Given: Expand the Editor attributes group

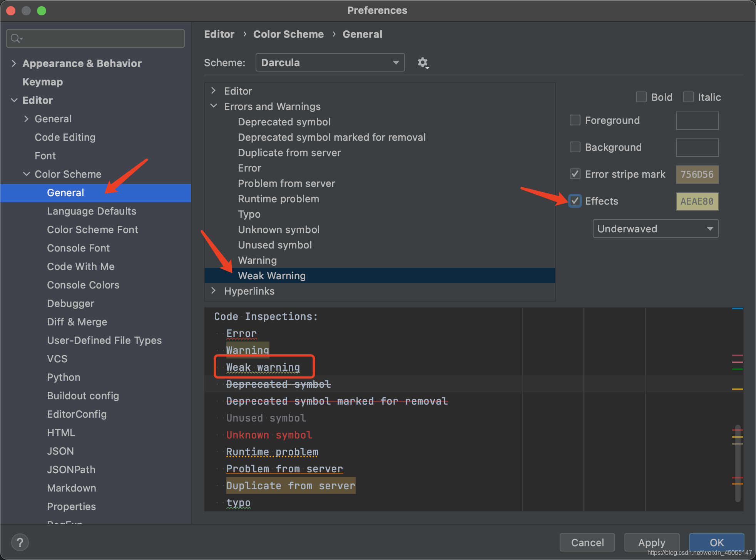Looking at the screenshot, I should click(x=214, y=91).
